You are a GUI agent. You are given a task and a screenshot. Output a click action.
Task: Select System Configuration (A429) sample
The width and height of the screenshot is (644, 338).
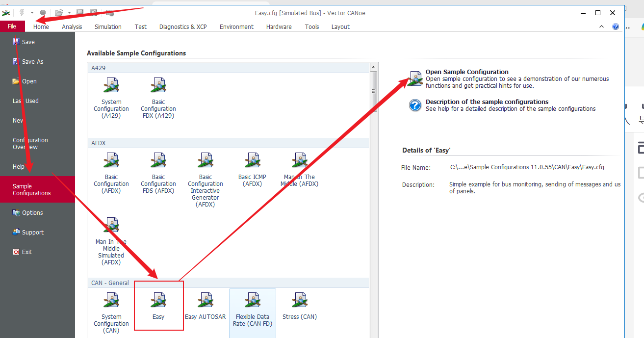tap(111, 98)
